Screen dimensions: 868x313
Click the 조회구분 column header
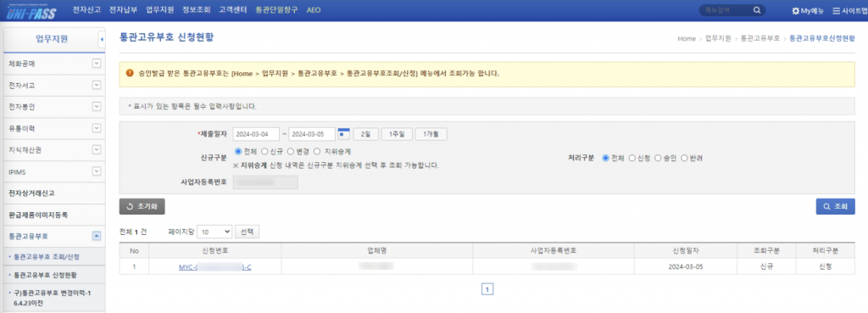[766, 251]
